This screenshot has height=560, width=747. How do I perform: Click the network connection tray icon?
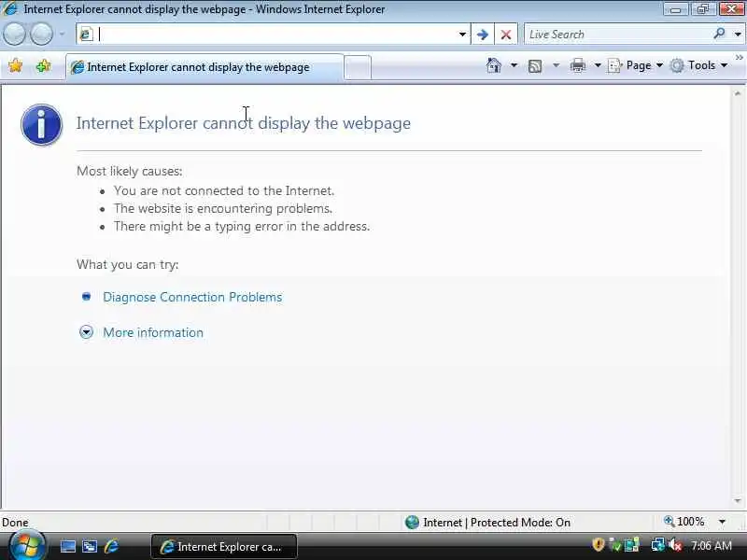657,545
